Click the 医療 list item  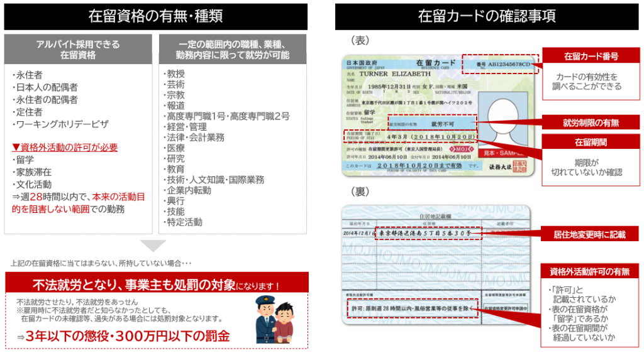(174, 148)
